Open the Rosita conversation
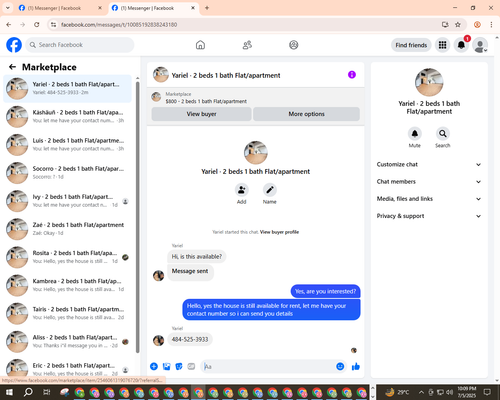500x400 pixels. [67, 257]
